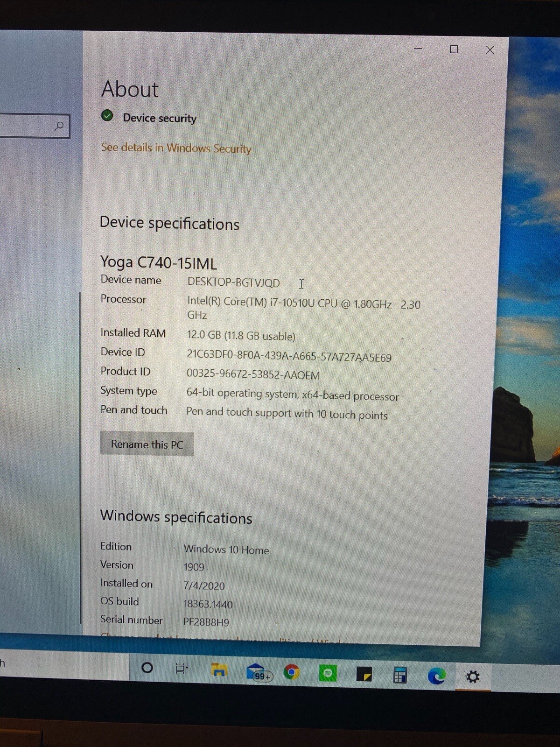Viewport: 560px width, 747px height.
Task: Select the Intel Core i7-10510U processor text
Action: point(304,309)
